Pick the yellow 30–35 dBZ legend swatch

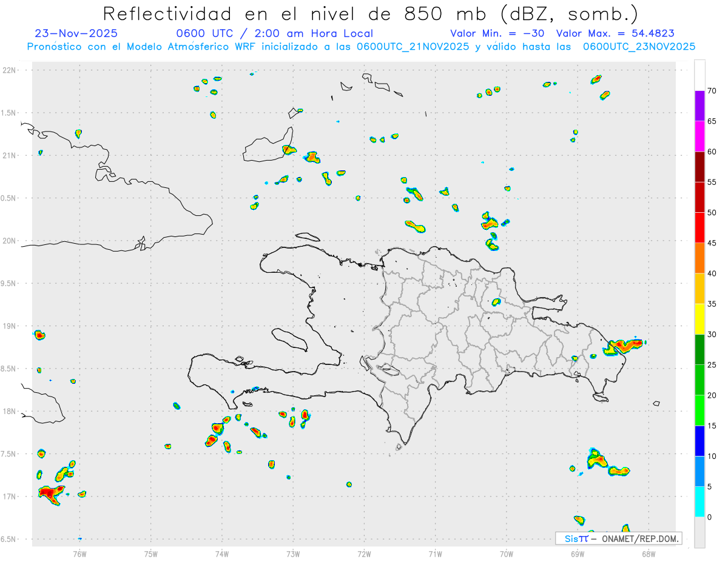[699, 319]
